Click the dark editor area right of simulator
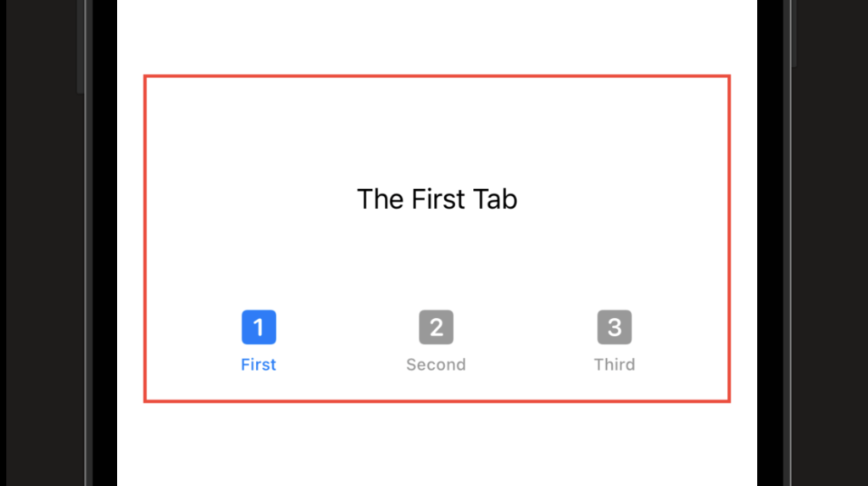The image size is (868, 486). coord(831,243)
